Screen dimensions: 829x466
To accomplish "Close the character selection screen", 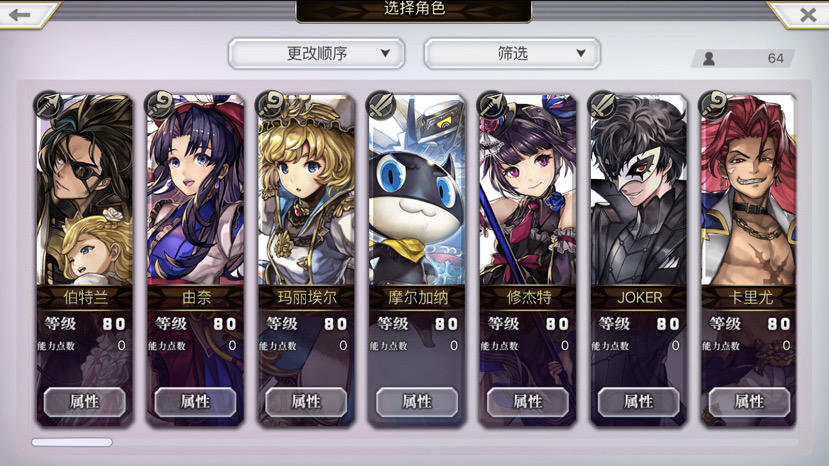I will click(x=808, y=15).
